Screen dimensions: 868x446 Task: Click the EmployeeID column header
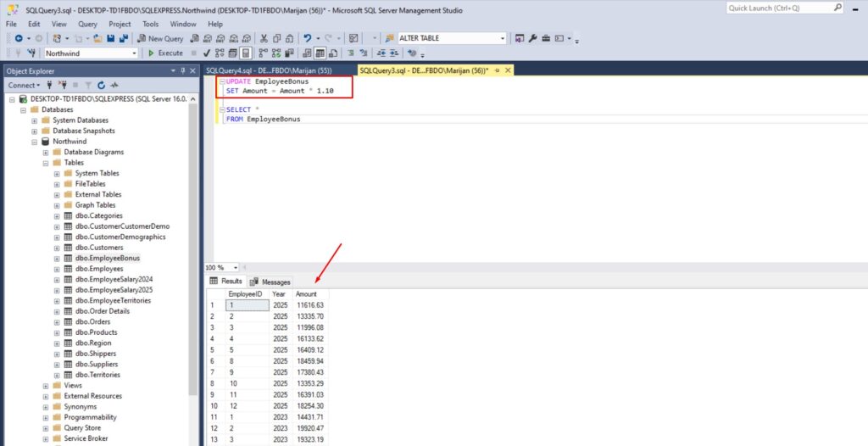tap(247, 294)
